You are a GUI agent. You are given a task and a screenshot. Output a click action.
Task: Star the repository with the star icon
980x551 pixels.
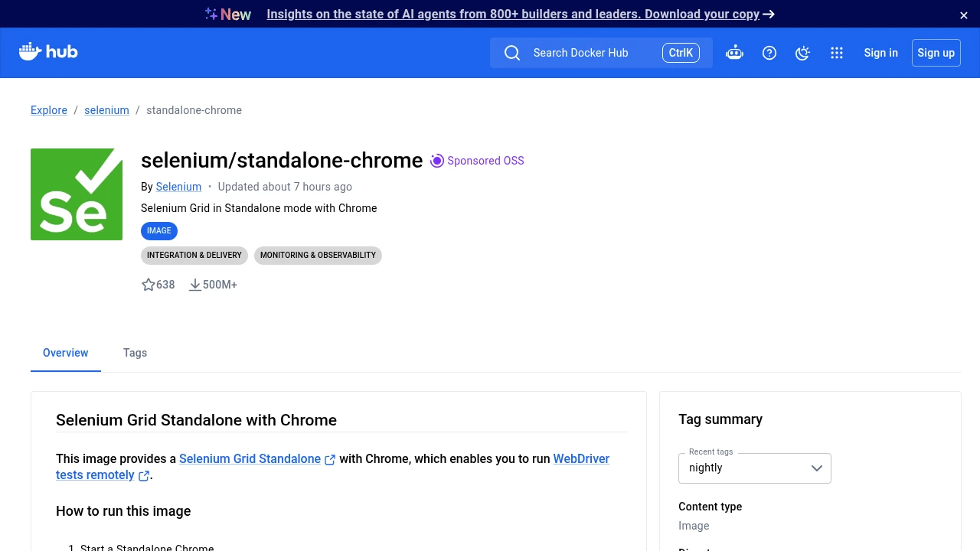point(149,285)
